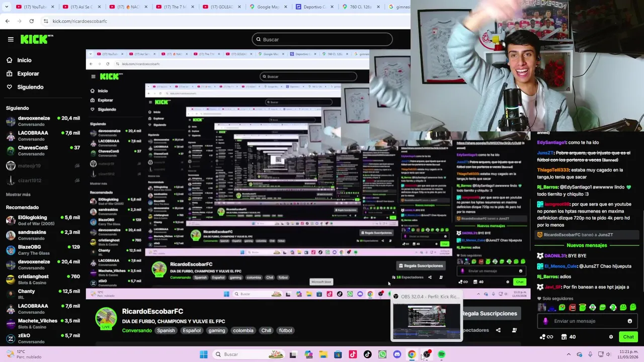This screenshot has height=362, width=644.
Task: Click the Conversando category link
Action: pyautogui.click(x=137, y=330)
